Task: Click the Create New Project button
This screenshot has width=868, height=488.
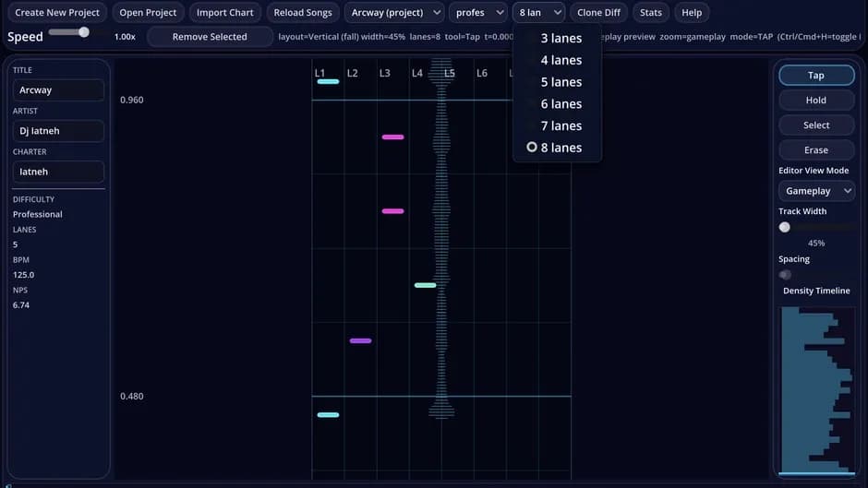Action: click(x=57, y=12)
